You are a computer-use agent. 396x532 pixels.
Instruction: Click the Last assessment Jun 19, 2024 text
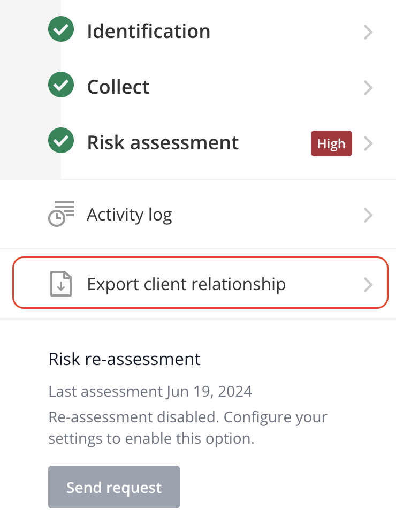[x=150, y=392]
